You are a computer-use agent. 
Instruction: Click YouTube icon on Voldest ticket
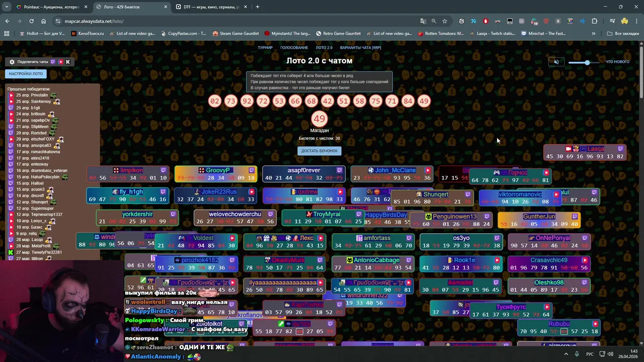click(x=232, y=238)
